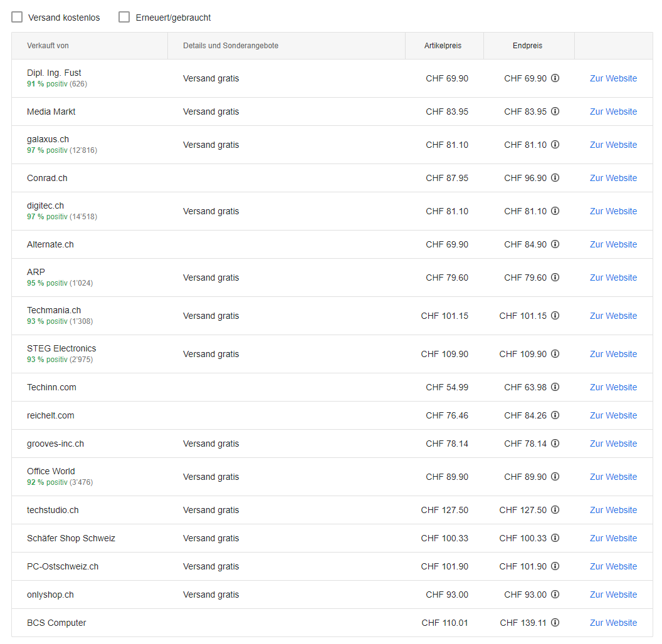The image size is (662, 644).
Task: Visit digitec.ch via Zur Website link
Action: pyautogui.click(x=613, y=211)
